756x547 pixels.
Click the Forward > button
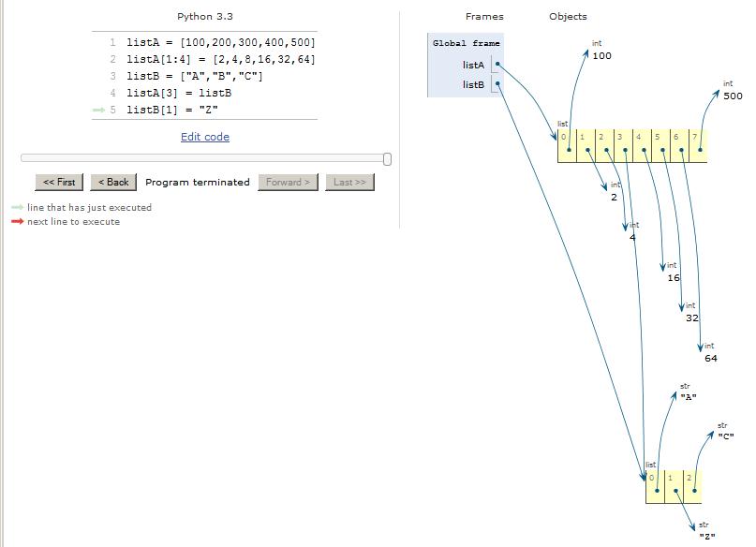coord(288,182)
